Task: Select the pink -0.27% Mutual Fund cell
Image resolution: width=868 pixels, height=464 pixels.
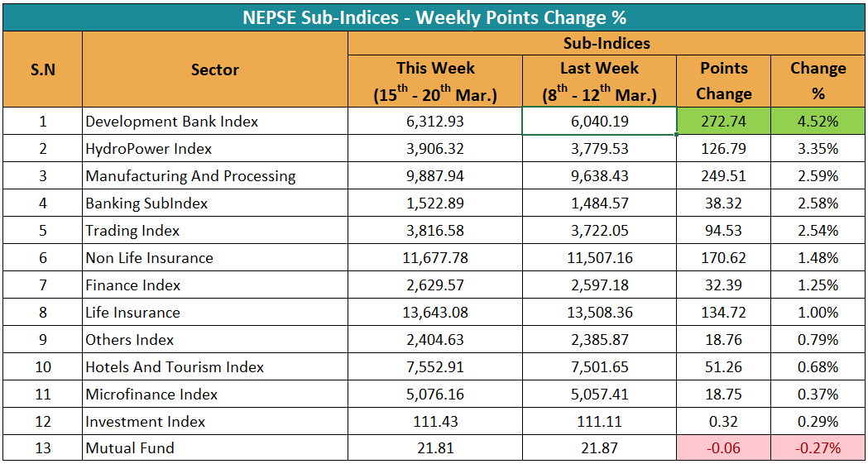Action: 818,449
